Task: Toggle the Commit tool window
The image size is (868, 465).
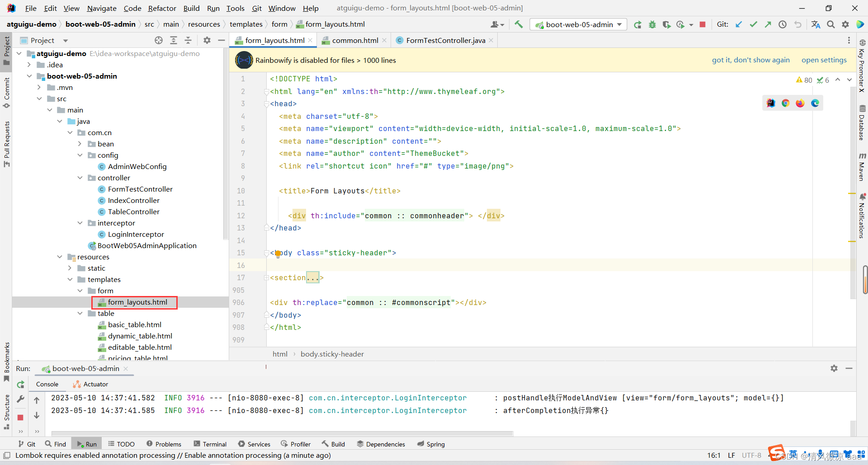Action: pyautogui.click(x=6, y=93)
